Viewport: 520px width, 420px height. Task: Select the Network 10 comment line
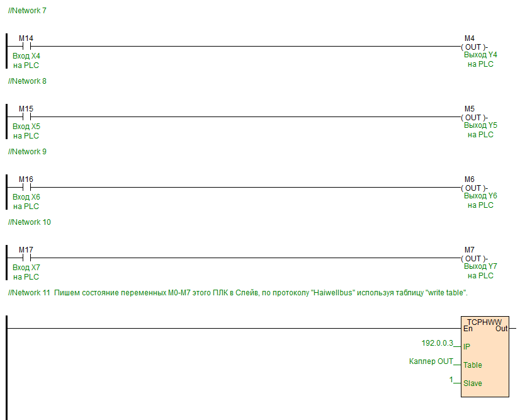point(30,222)
